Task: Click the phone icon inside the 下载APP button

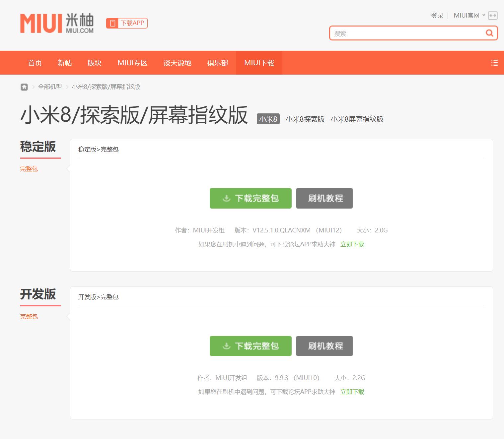Action: click(x=113, y=23)
